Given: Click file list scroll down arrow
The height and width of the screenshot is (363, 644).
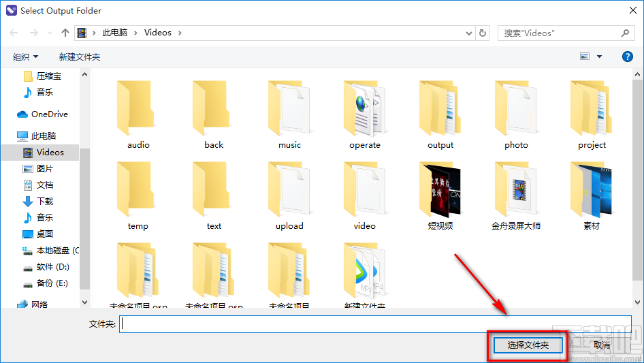Looking at the screenshot, I should click(x=637, y=302).
